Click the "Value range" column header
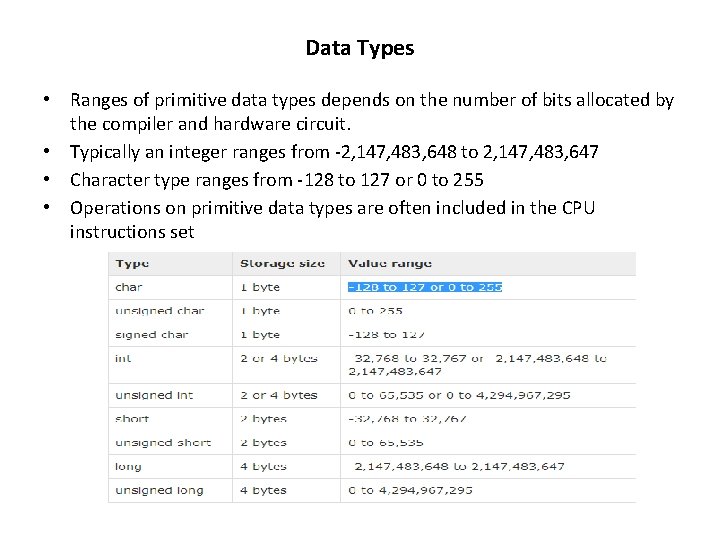The width and height of the screenshot is (720, 540). pos(390,263)
